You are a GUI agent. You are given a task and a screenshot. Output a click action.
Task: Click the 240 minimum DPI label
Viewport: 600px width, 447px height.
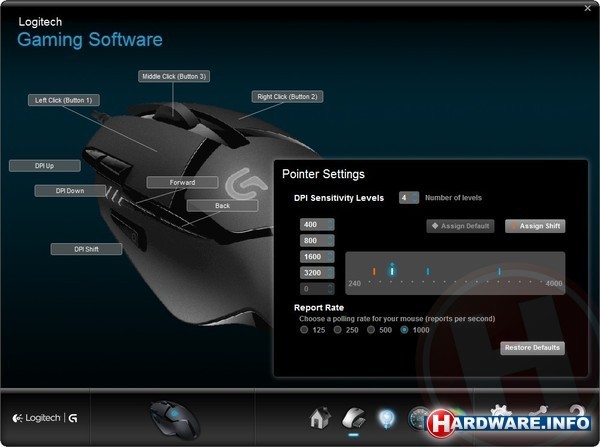tap(354, 284)
